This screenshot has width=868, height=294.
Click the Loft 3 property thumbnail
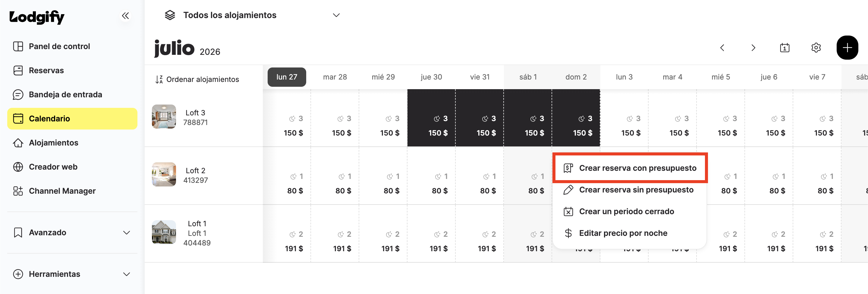click(x=164, y=117)
